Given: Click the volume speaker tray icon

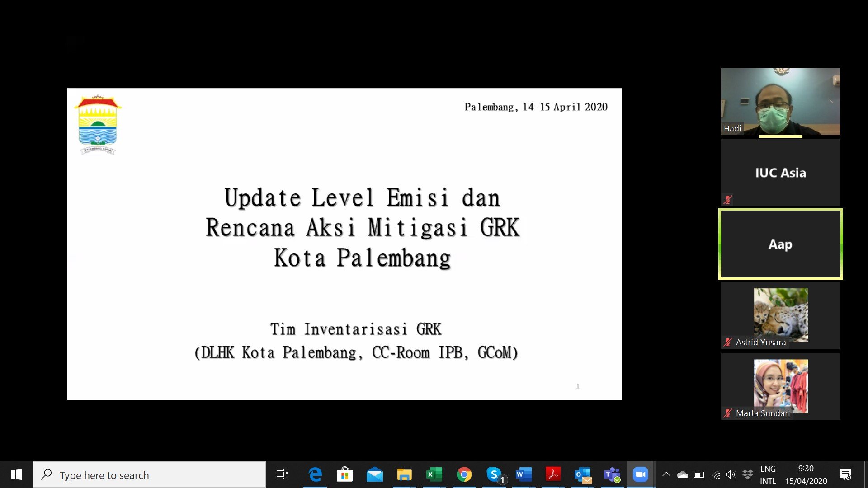Looking at the screenshot, I should (731, 474).
